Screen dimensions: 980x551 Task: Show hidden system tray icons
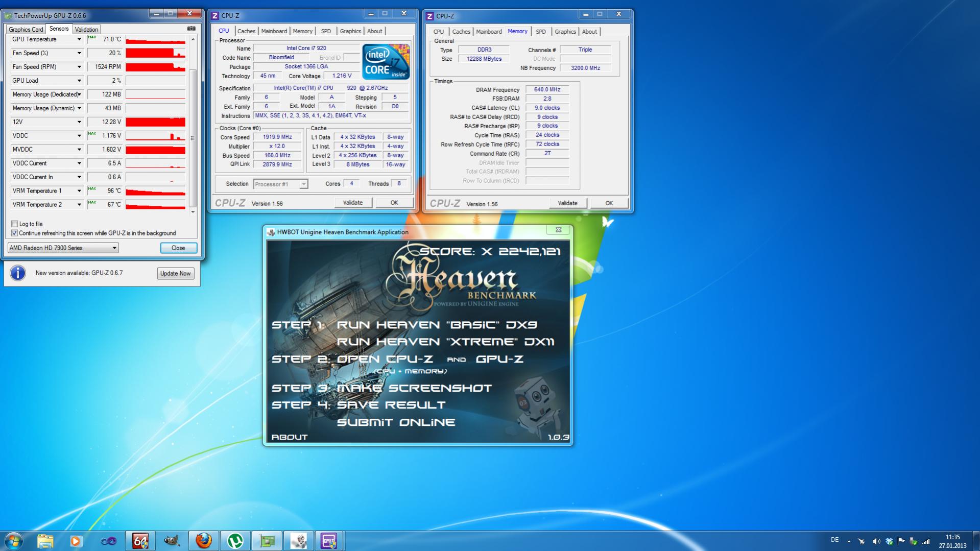pyautogui.click(x=849, y=541)
